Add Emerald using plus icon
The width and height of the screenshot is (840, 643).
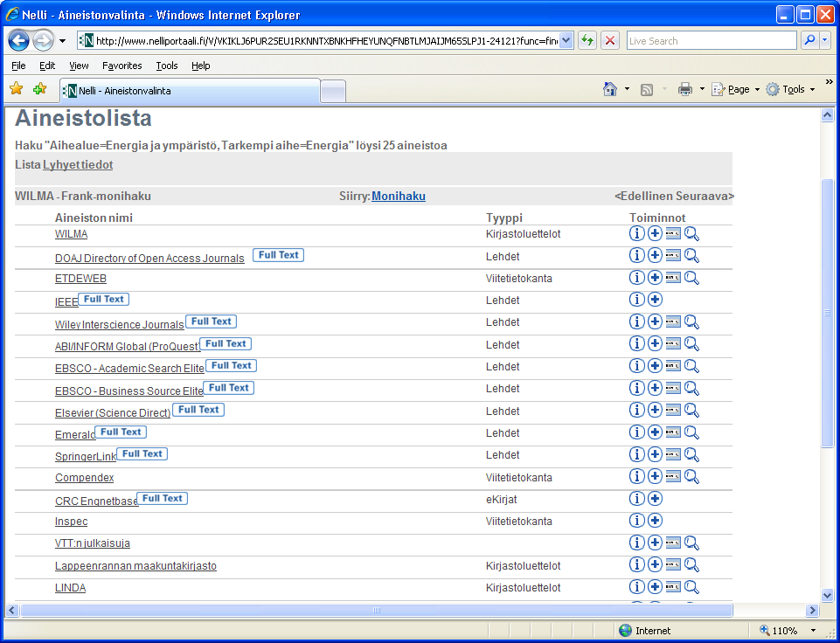[655, 432]
